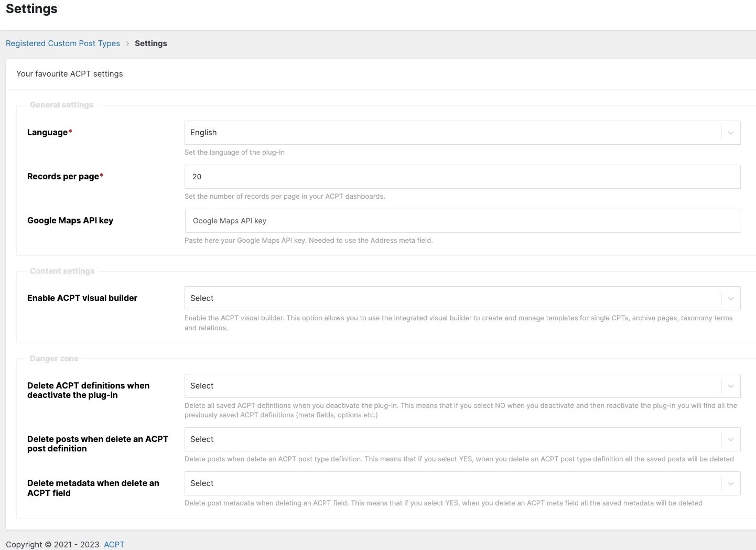Screen dimensions: 756x550
Task: Click the Settings breadcrumb item
Action: click(151, 44)
